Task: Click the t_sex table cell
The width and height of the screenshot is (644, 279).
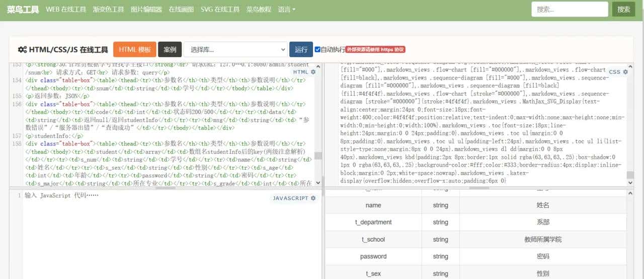Action: click(373, 274)
